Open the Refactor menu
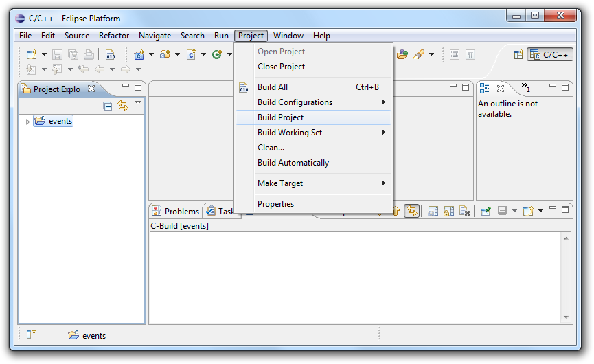 click(114, 36)
